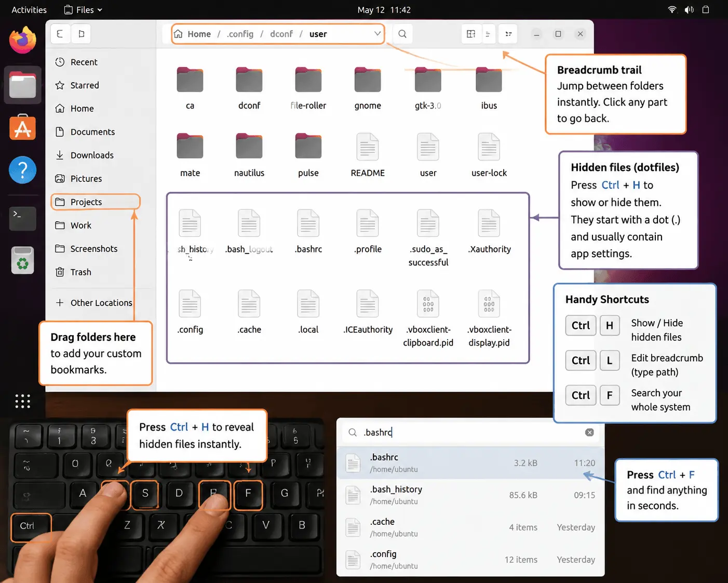This screenshot has height=583, width=728.
Task: Select the gtk-3.0 folder
Action: pos(428,87)
